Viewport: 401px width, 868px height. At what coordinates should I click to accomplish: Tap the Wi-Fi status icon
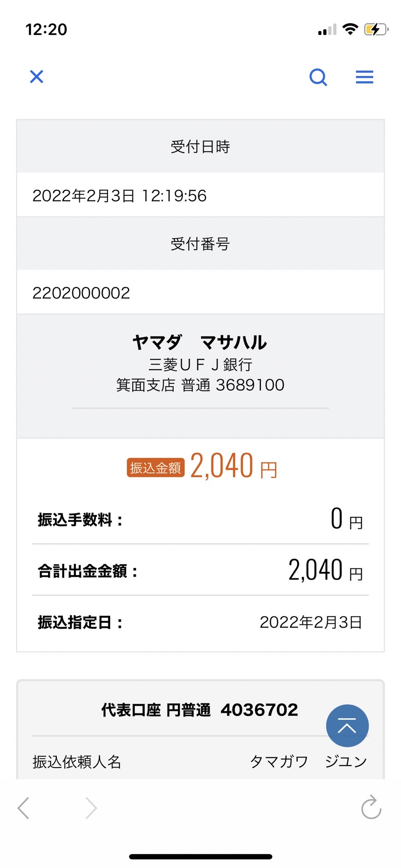351,29
